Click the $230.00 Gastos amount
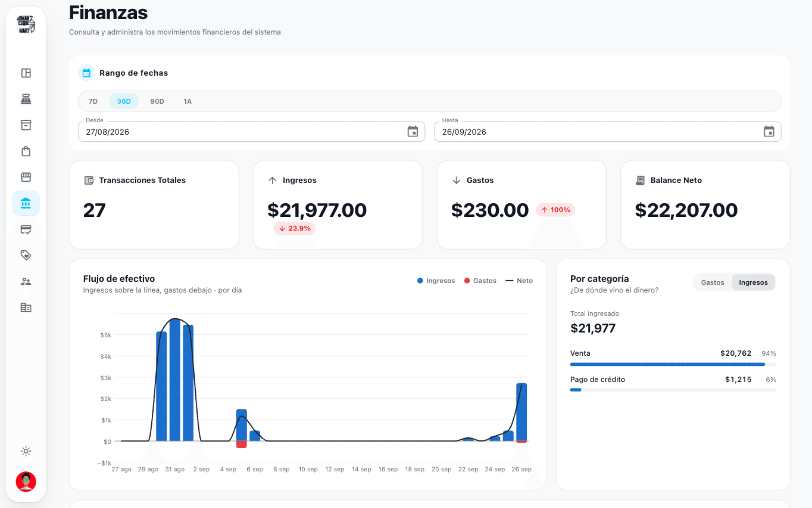This screenshot has height=508, width=812. click(490, 210)
